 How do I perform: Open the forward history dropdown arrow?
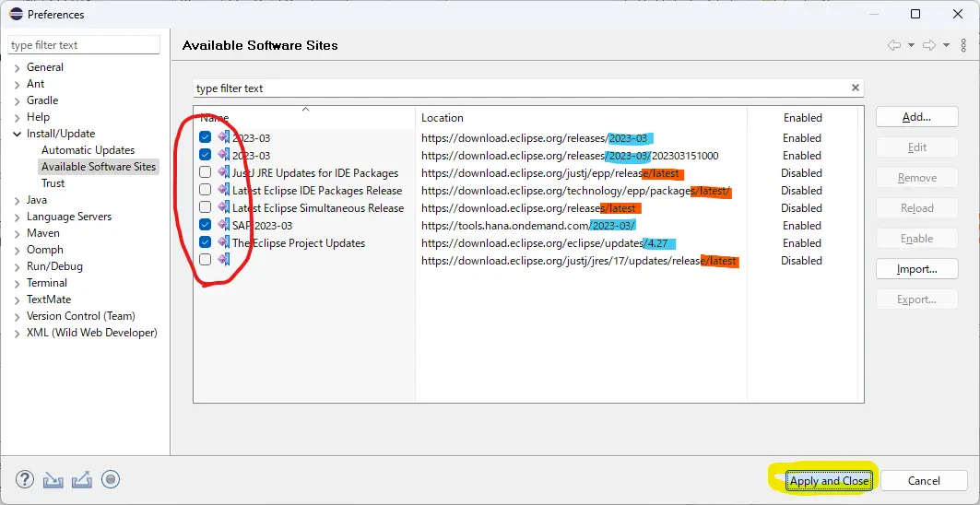946,45
